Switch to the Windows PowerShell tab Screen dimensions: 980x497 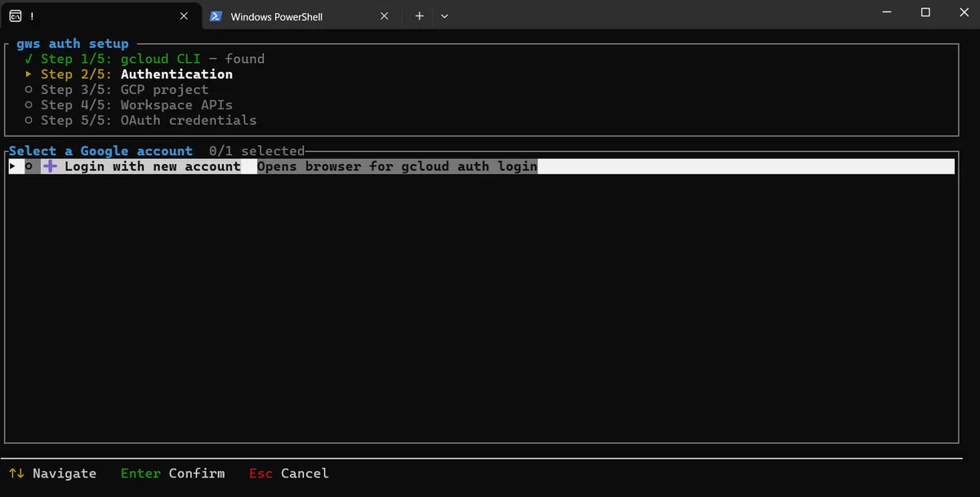[301, 16]
